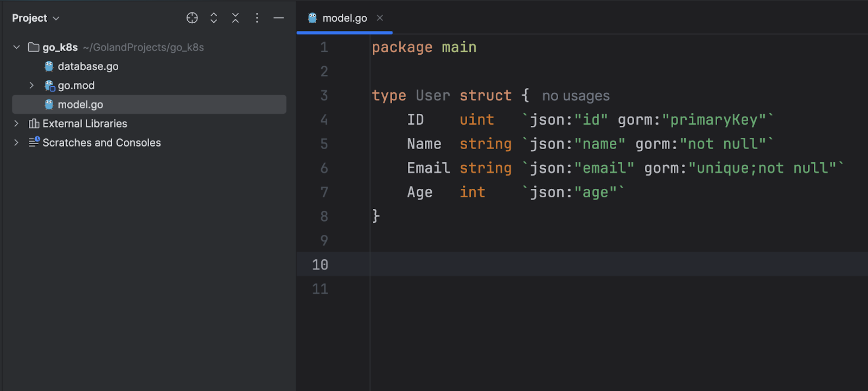
Task: Click 'package' keyword on line 1
Action: pyautogui.click(x=402, y=48)
